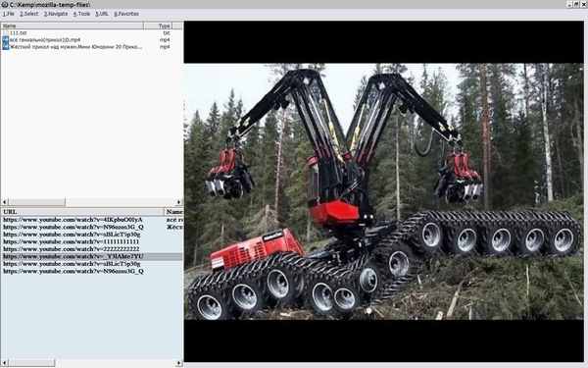This screenshot has height=368, width=588.
Task: Click the file list horizontal scrollbar thumb
Action: click(37, 202)
